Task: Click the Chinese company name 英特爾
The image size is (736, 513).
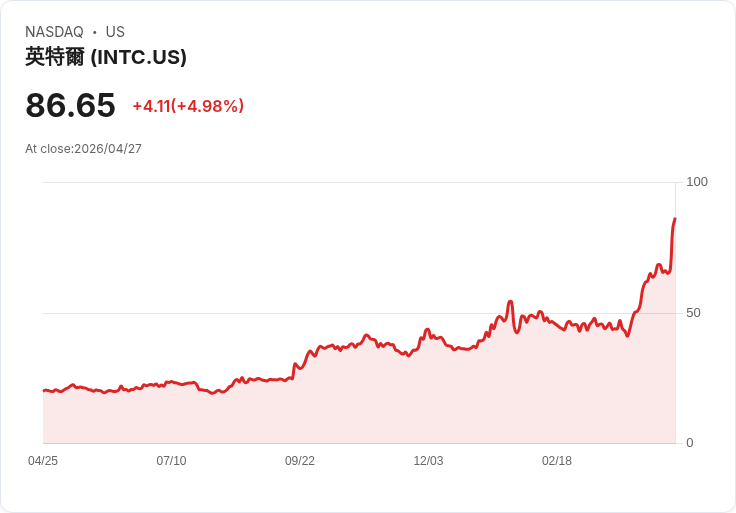Action: click(55, 57)
